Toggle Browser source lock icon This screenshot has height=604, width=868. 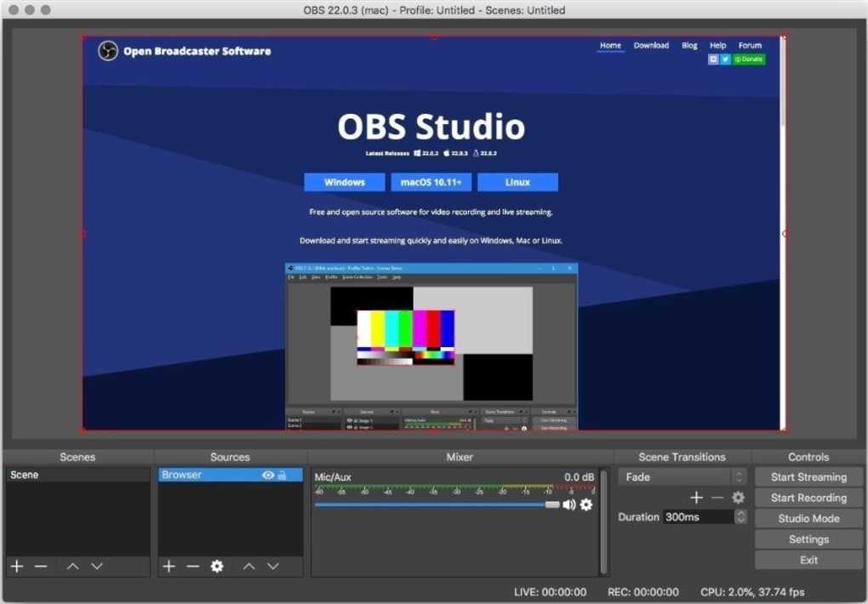coord(283,475)
